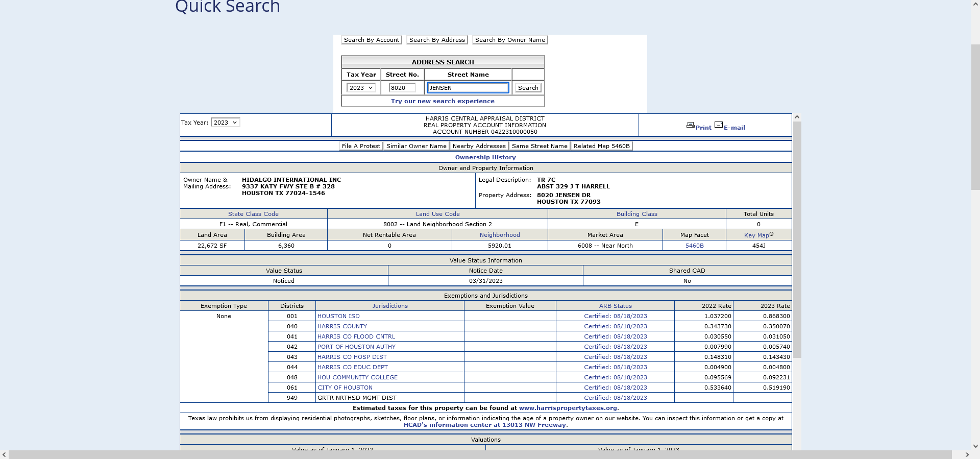Click the E-mail envelope icon
The image size is (980, 459).
pos(719,125)
